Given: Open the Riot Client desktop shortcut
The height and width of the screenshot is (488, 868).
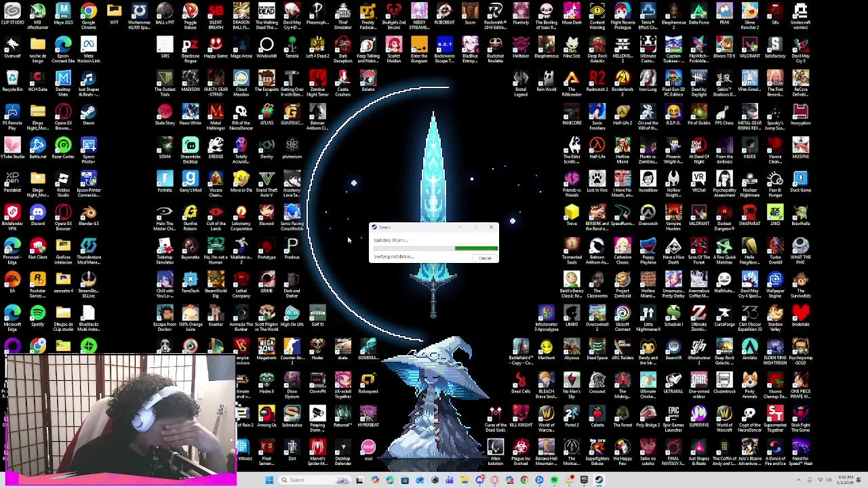Looking at the screenshot, I should tap(37, 249).
